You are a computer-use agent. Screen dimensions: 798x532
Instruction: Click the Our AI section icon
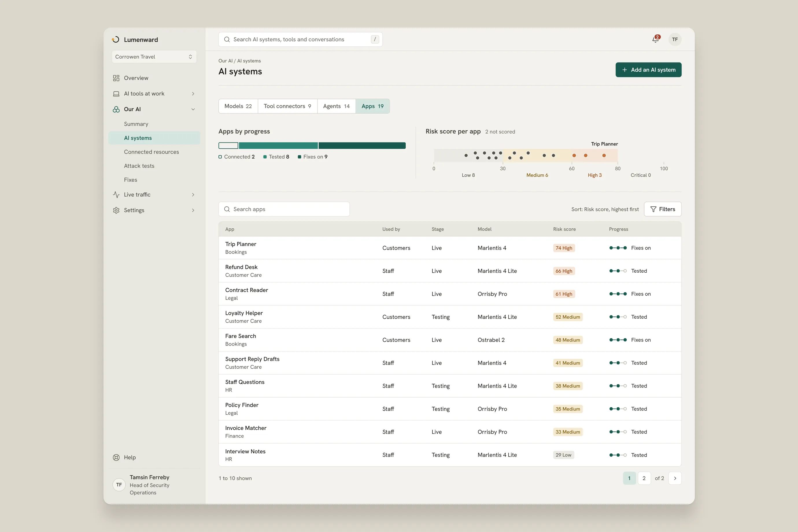point(116,109)
